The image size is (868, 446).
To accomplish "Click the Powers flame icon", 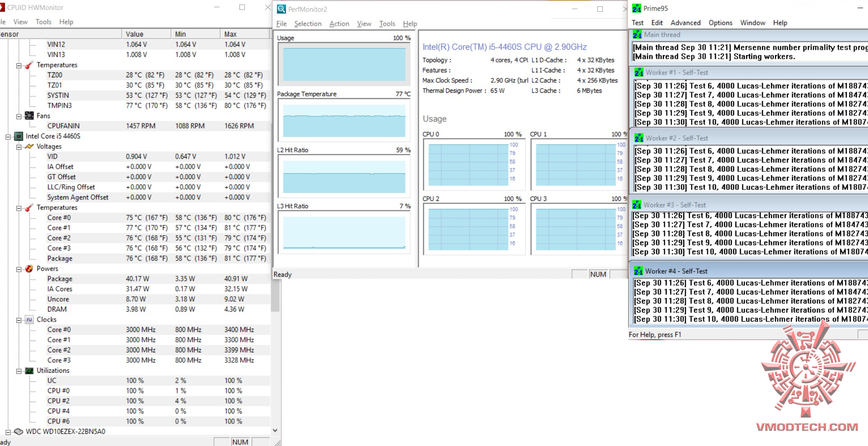I will (29, 269).
